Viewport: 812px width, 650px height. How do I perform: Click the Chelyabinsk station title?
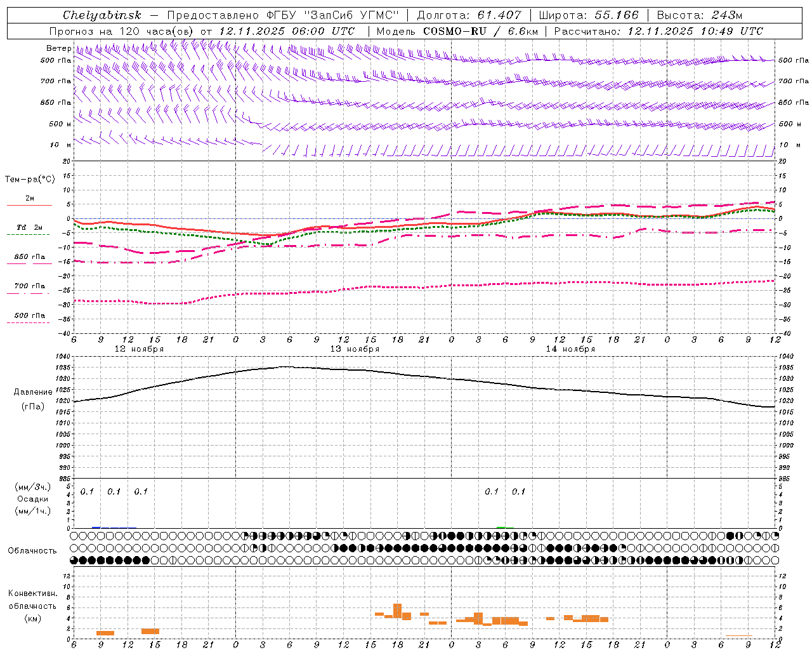pos(101,15)
